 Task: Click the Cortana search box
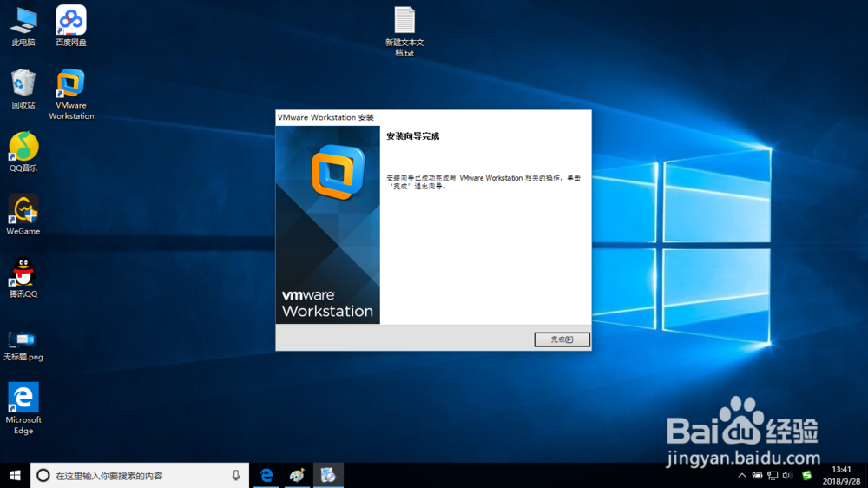[x=140, y=475]
